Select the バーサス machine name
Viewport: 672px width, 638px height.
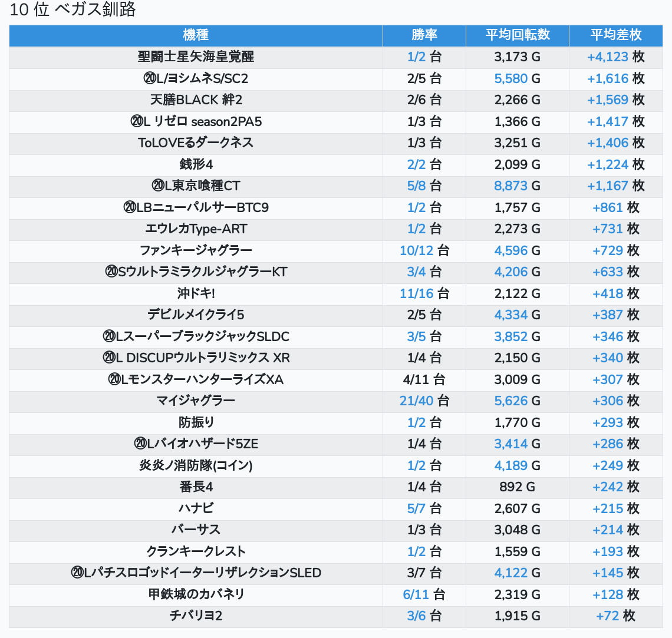coord(196,530)
